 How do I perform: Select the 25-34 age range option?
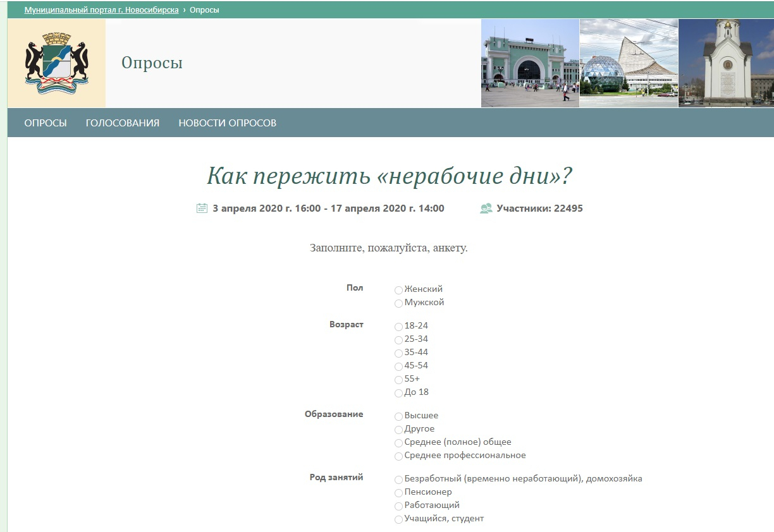click(x=398, y=340)
